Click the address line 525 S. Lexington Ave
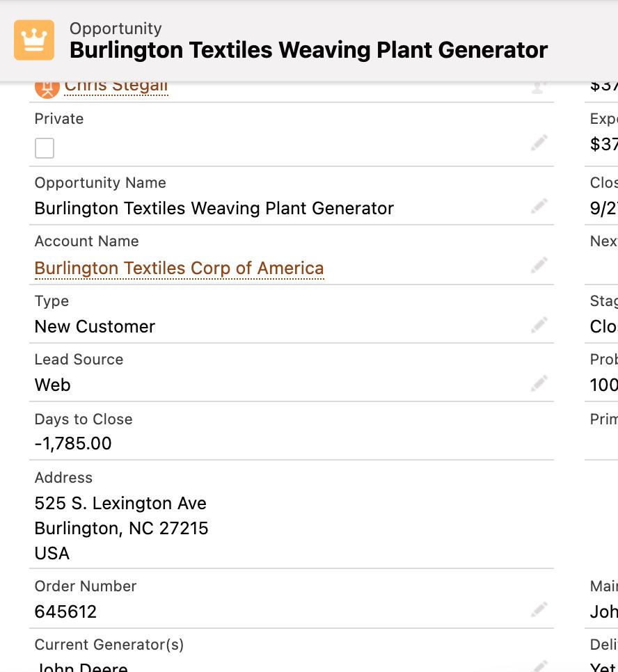 coord(120,503)
